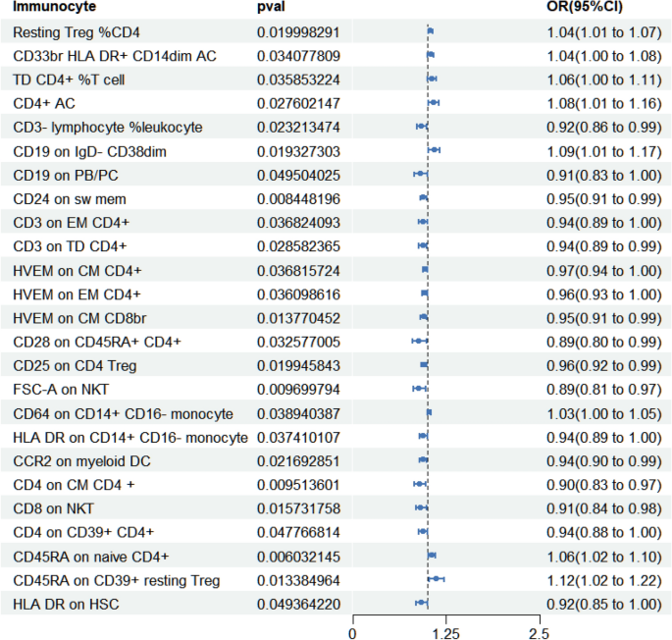Image resolution: width=672 pixels, height=640 pixels.
Task: Select odds ratio 0.90(0.83 to 0.97)
Action: (604, 485)
